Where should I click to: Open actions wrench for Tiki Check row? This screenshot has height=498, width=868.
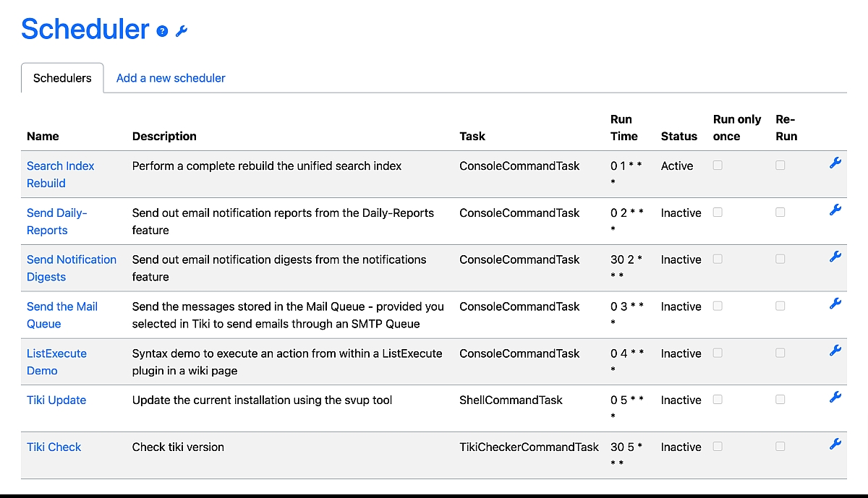(x=835, y=444)
